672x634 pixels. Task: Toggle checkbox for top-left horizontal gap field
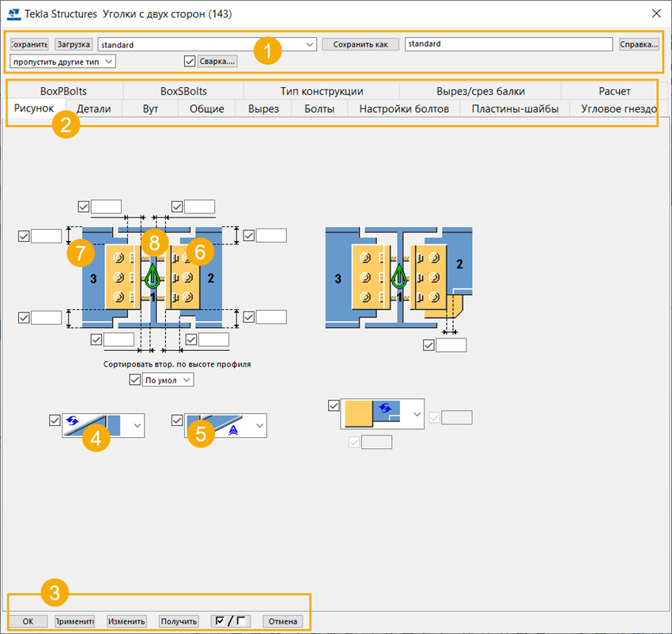click(x=84, y=206)
